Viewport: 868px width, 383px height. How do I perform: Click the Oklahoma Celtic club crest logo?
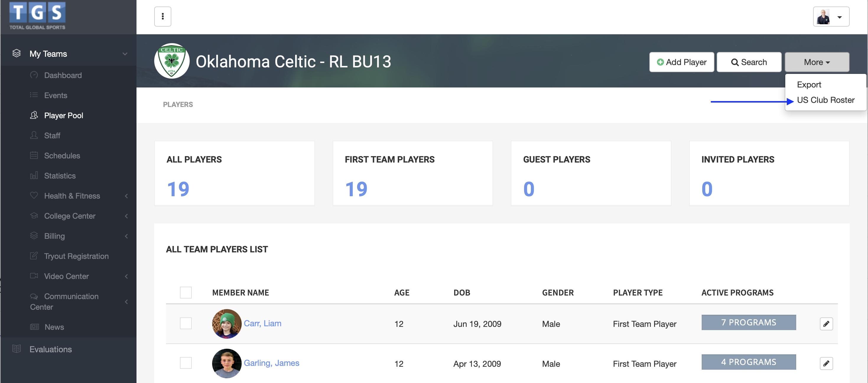click(172, 61)
